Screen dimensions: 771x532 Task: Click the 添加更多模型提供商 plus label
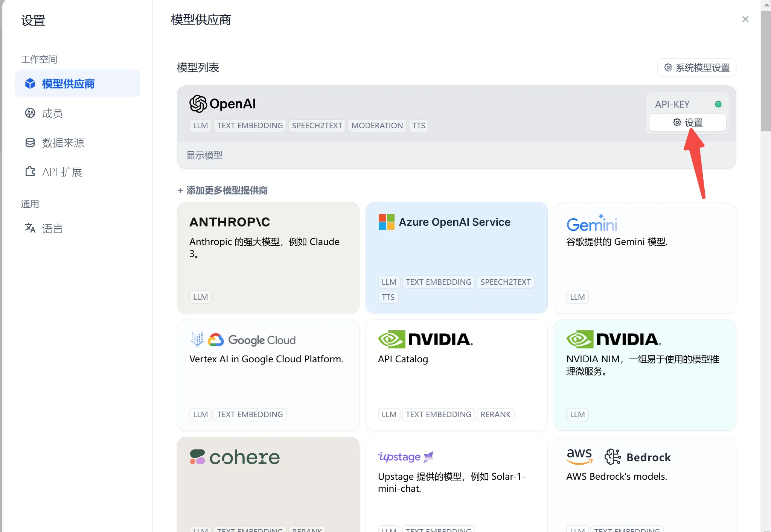tap(223, 190)
